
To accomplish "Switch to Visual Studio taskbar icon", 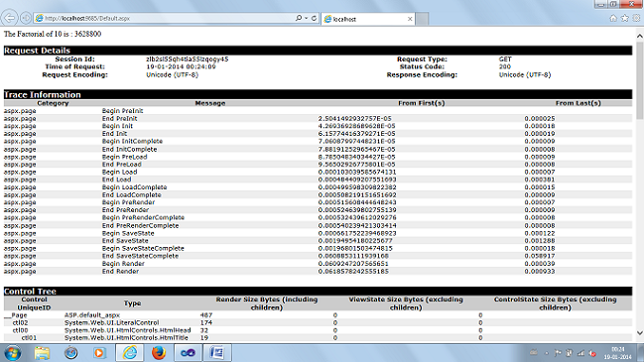I will tap(188, 353).
